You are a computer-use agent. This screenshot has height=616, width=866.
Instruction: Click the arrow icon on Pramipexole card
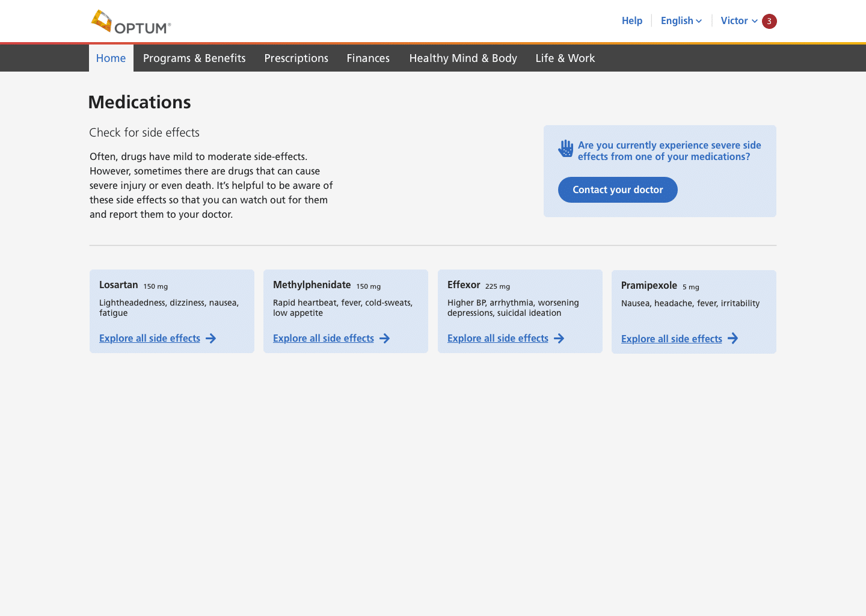[x=732, y=339]
